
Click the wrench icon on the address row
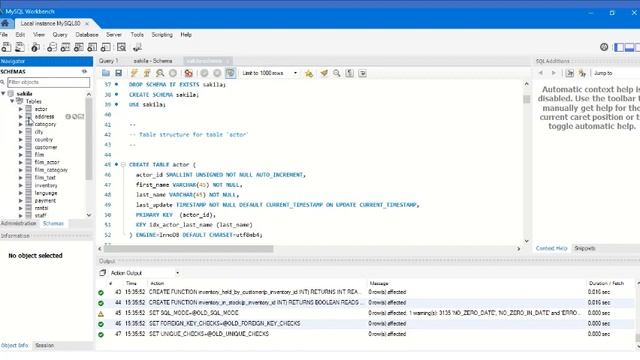[x=75, y=117]
